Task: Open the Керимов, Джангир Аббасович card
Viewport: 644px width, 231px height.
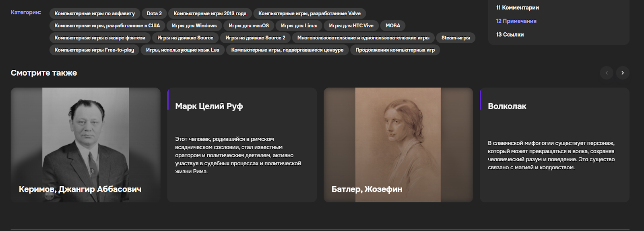Action: click(85, 145)
